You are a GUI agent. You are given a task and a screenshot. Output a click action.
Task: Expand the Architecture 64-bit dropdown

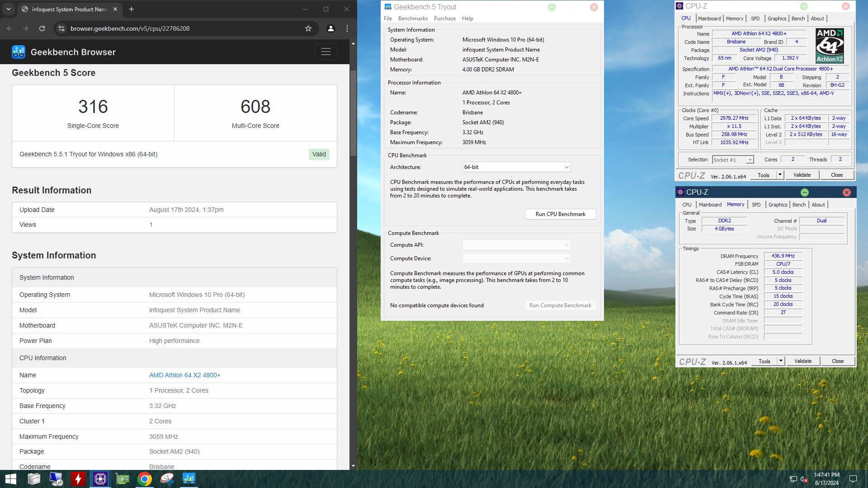click(516, 167)
